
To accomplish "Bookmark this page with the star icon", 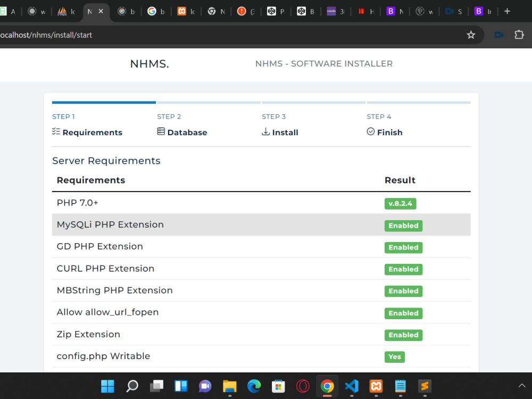I will pos(471,35).
